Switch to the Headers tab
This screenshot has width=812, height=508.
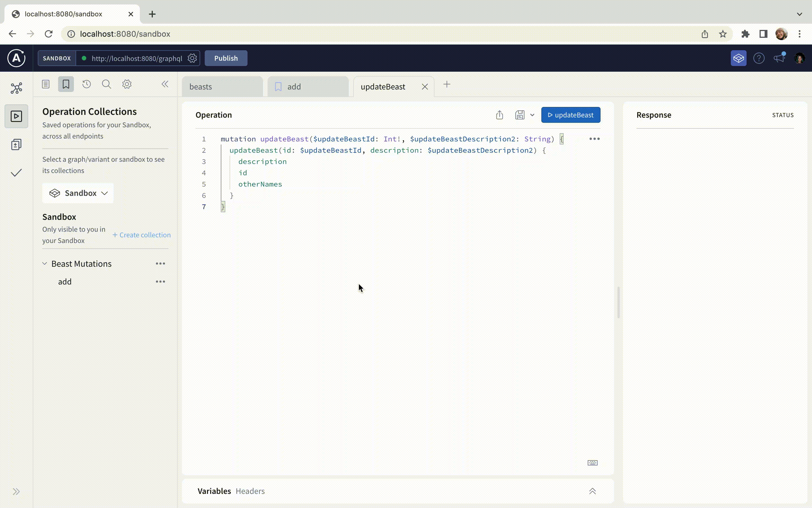250,491
